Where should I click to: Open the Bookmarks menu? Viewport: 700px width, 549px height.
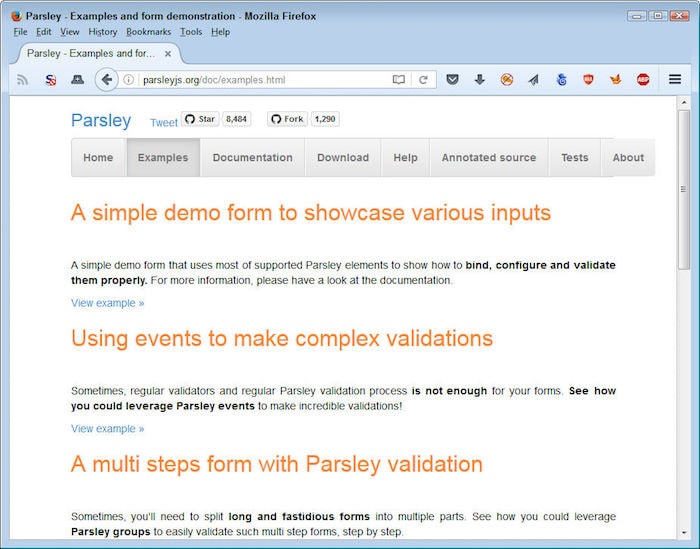[148, 32]
